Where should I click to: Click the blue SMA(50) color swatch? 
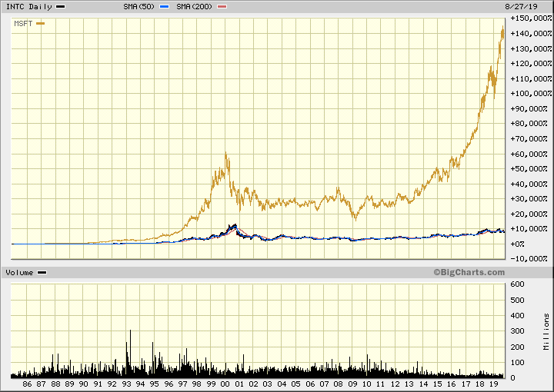(x=165, y=7)
